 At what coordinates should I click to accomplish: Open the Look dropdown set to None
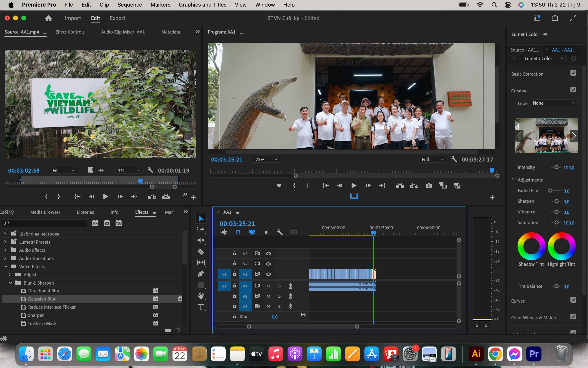pos(554,103)
